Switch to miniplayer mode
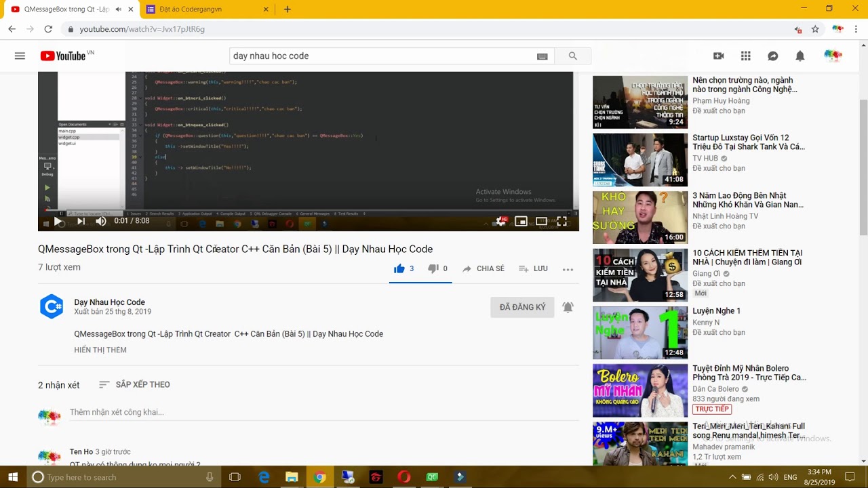This screenshot has height=488, width=868. pos(521,221)
